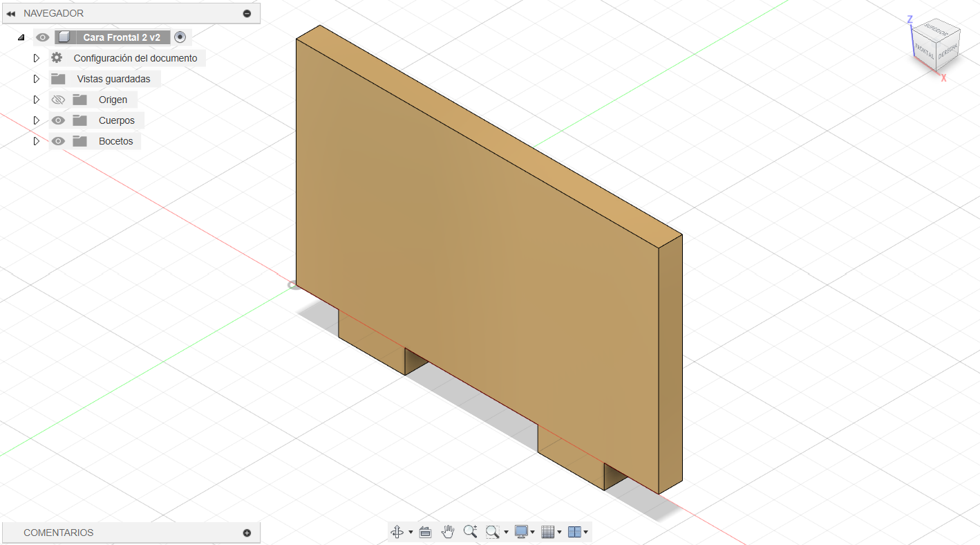
Task: Open the Zoom Window dropdown arrow
Action: 506,533
